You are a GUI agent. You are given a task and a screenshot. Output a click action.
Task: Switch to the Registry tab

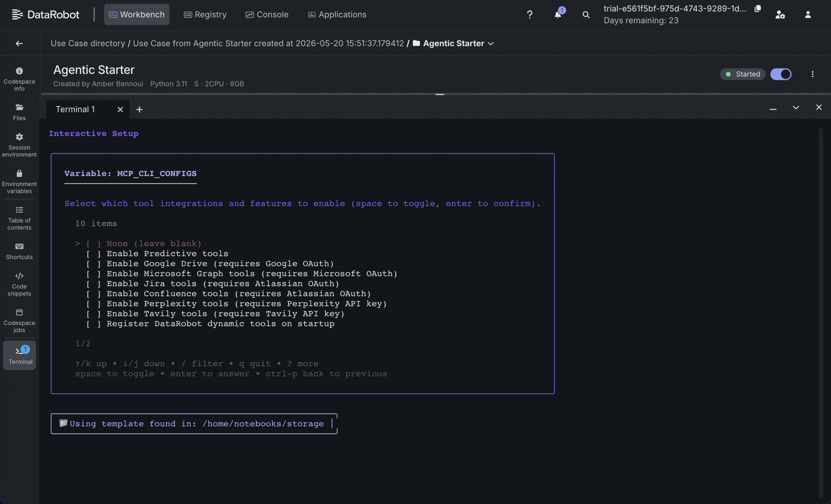click(205, 15)
